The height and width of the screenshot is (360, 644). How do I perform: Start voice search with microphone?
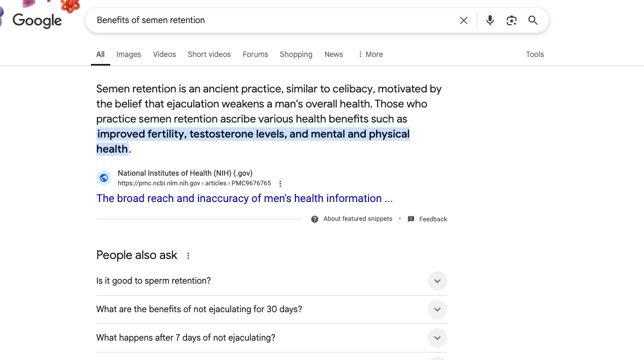click(x=490, y=20)
